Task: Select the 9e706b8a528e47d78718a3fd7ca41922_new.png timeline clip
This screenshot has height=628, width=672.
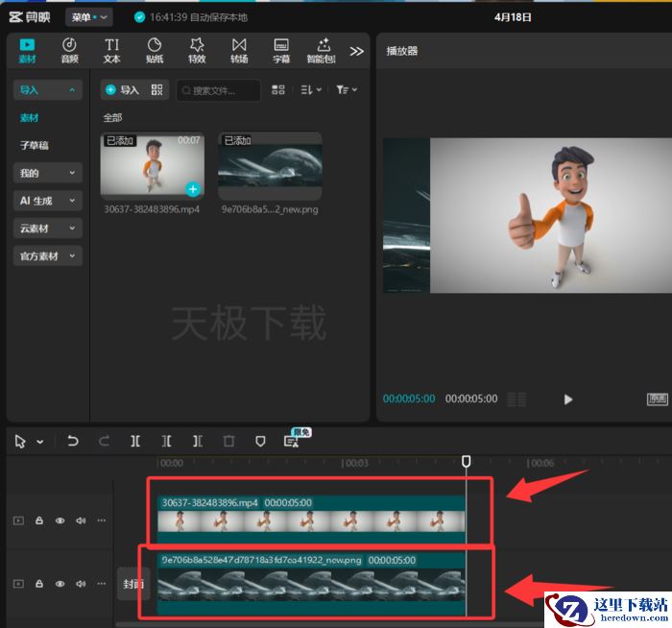Action: coord(311,584)
